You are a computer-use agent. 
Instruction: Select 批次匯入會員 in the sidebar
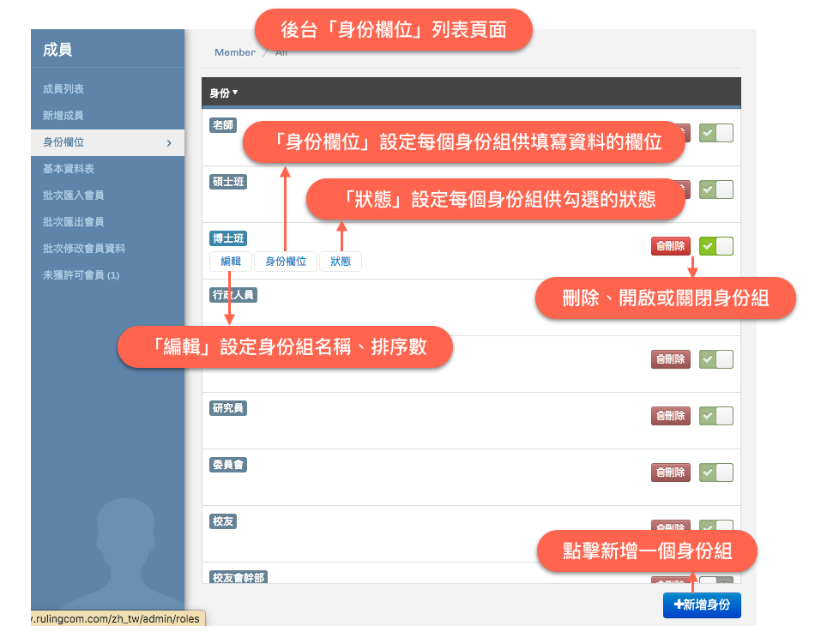click(x=74, y=196)
